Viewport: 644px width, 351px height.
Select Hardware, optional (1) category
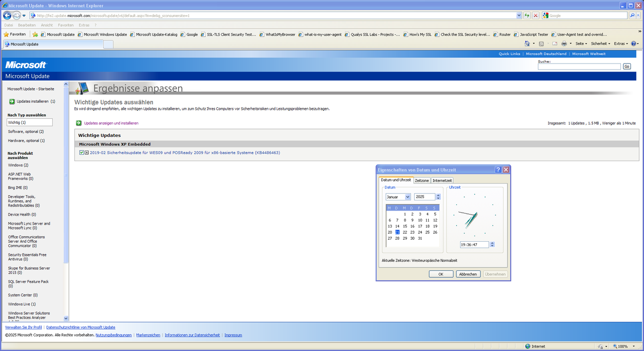[26, 141]
